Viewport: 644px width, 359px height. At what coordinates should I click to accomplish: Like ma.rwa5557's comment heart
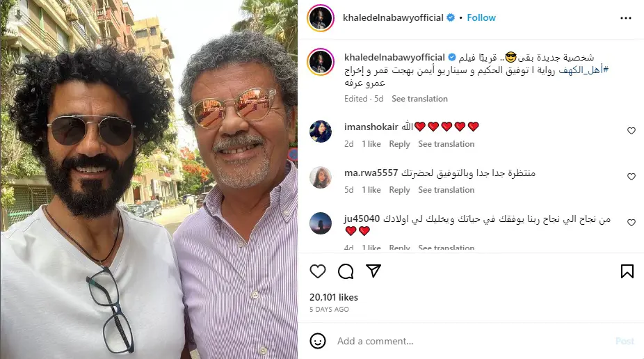click(631, 177)
